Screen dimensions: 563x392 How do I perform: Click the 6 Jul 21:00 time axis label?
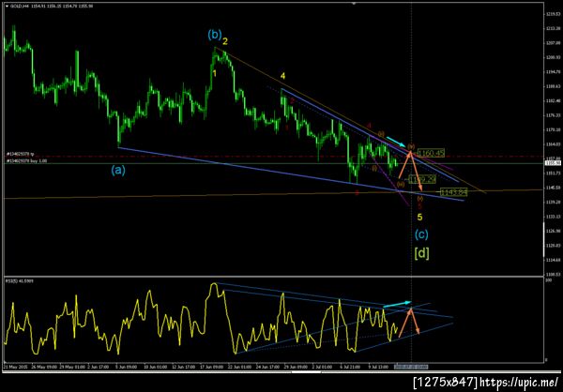point(351,368)
